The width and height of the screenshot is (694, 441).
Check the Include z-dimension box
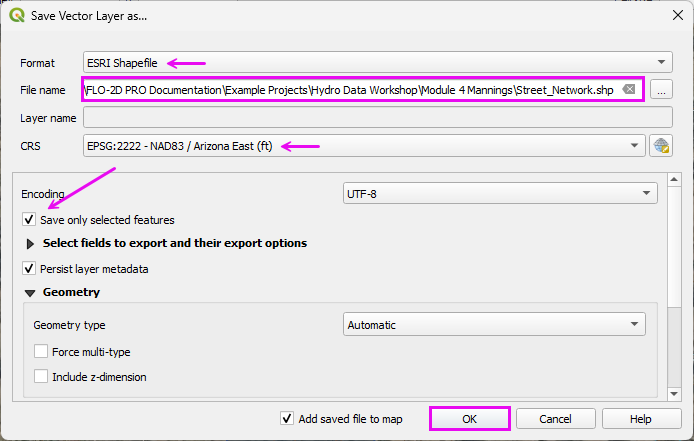coord(41,377)
